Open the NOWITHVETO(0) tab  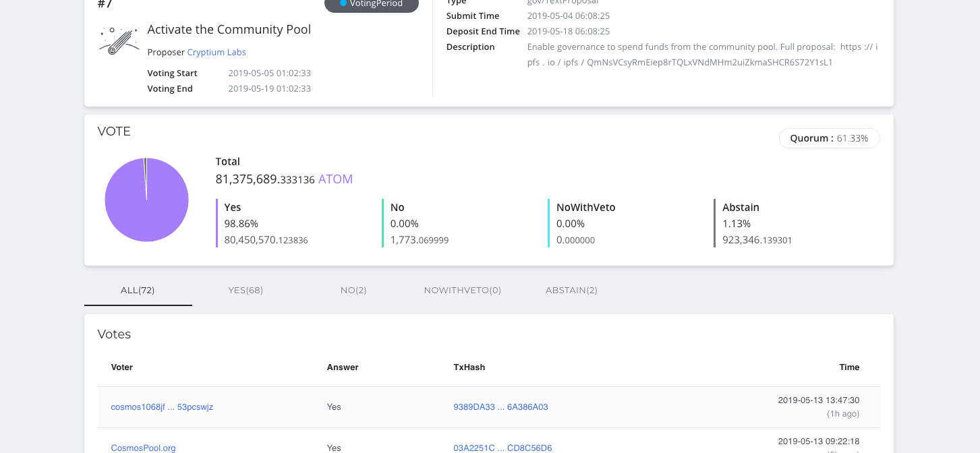[463, 290]
